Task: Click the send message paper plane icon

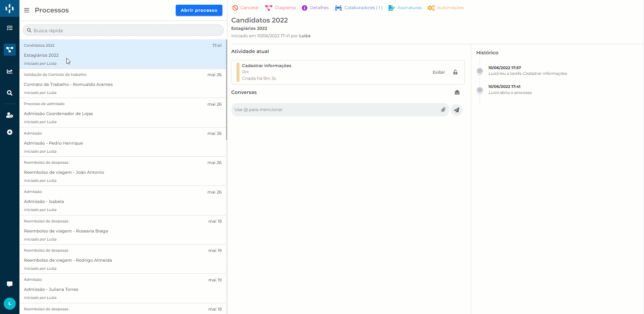Action: click(x=457, y=110)
